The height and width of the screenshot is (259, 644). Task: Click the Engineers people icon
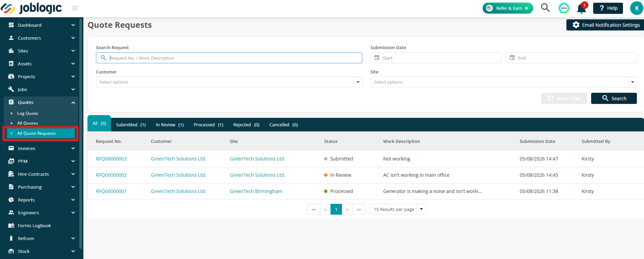click(11, 213)
